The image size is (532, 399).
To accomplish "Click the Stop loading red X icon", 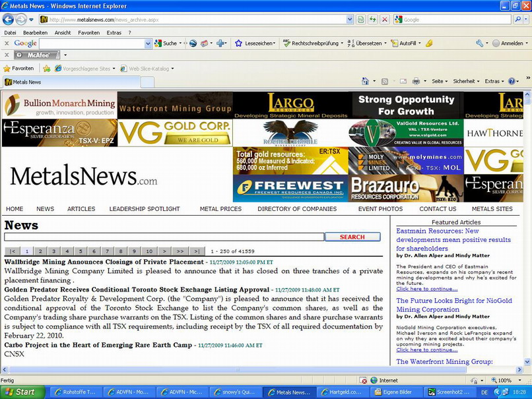I will point(384,20).
